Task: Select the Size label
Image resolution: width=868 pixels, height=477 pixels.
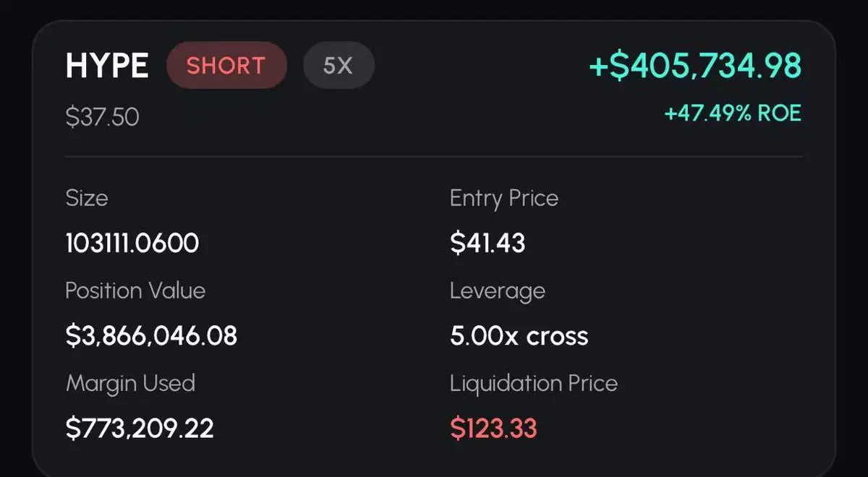Action: pyautogui.click(x=87, y=198)
